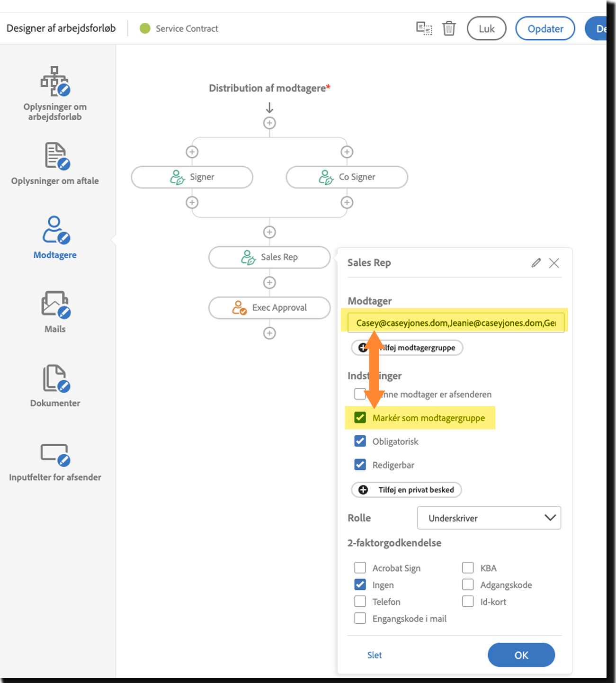Uncheck Markér som modtagergruppe

click(360, 417)
